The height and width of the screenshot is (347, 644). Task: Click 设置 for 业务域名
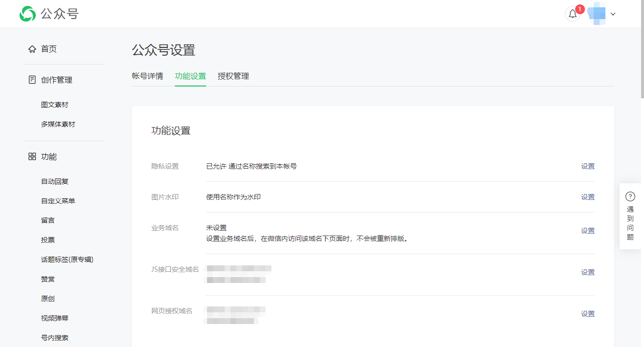coord(588,230)
